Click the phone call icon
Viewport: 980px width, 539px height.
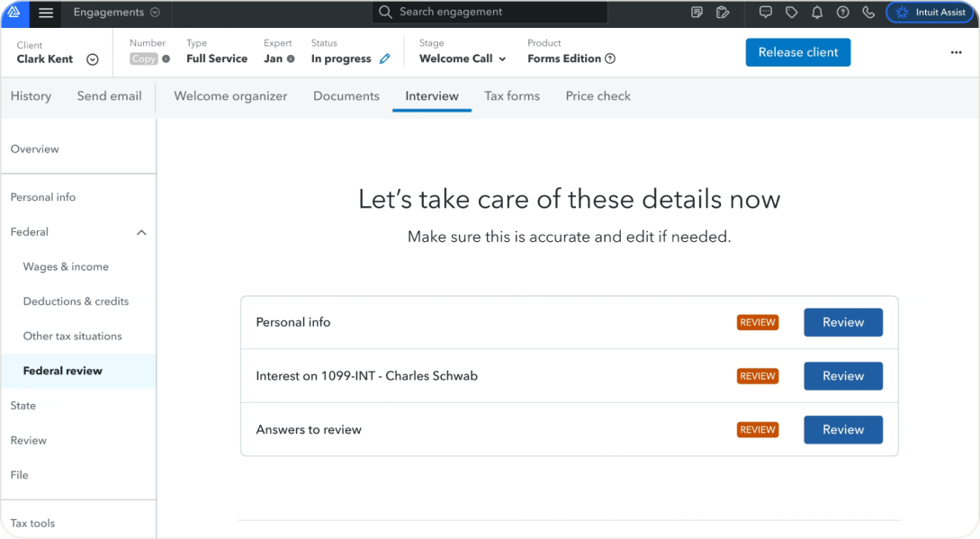click(x=868, y=12)
